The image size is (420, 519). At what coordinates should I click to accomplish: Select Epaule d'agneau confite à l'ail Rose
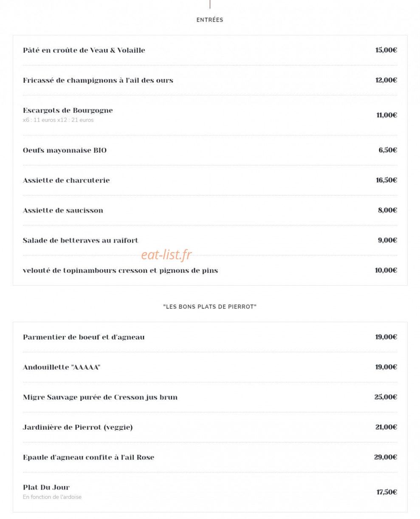[88, 458]
